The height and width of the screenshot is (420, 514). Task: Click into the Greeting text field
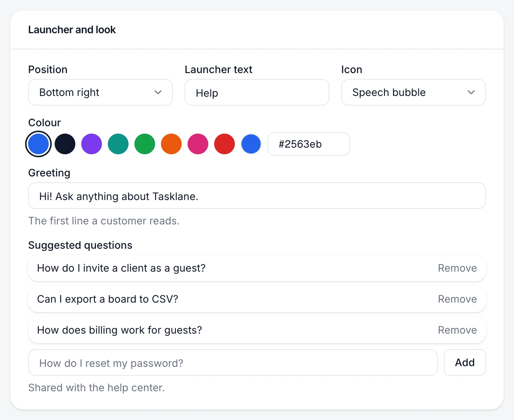click(257, 196)
